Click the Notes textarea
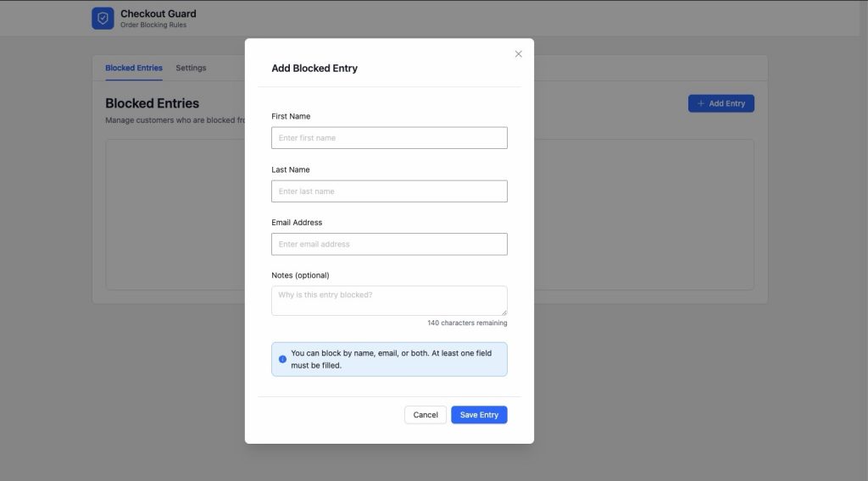868x481 pixels. click(x=389, y=301)
